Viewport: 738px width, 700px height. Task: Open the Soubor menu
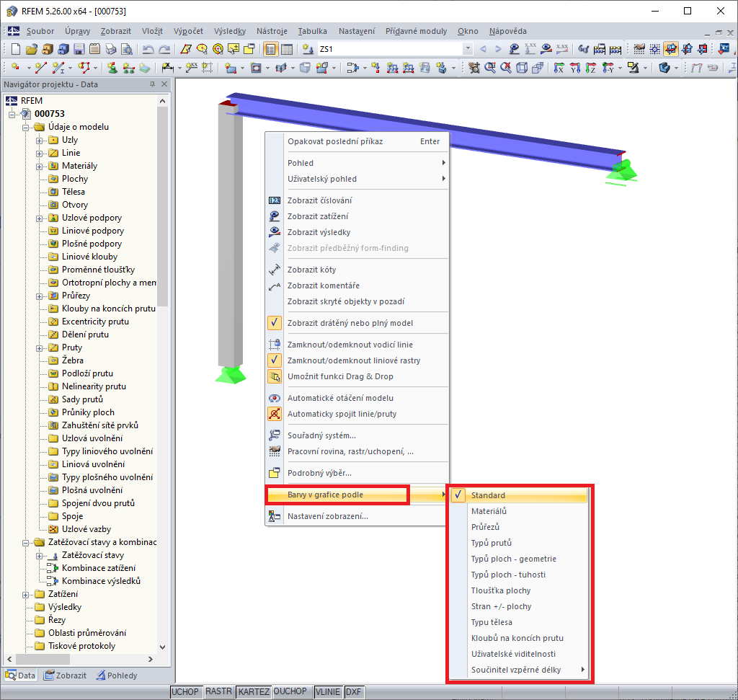click(x=40, y=31)
